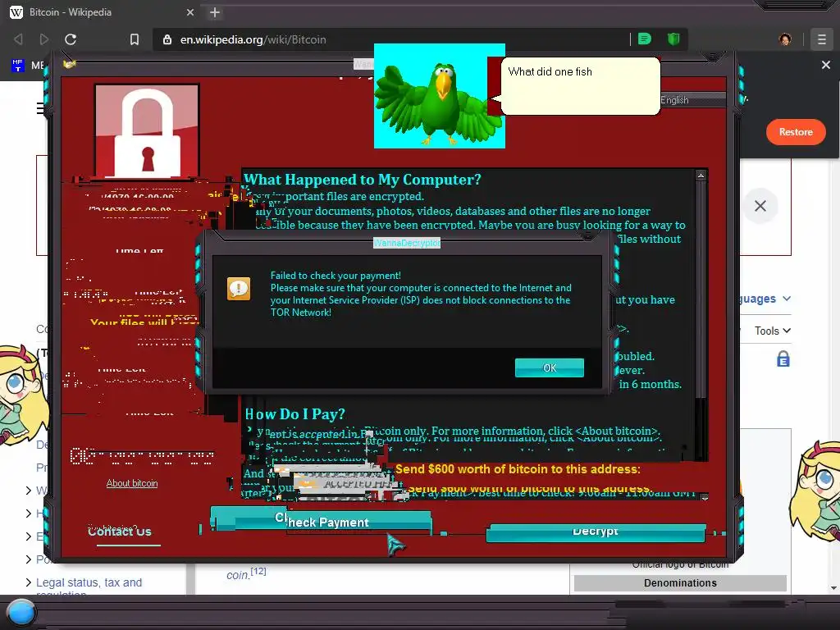Click the [12] citation link
This screenshot has height=630, width=840.
coord(258,571)
